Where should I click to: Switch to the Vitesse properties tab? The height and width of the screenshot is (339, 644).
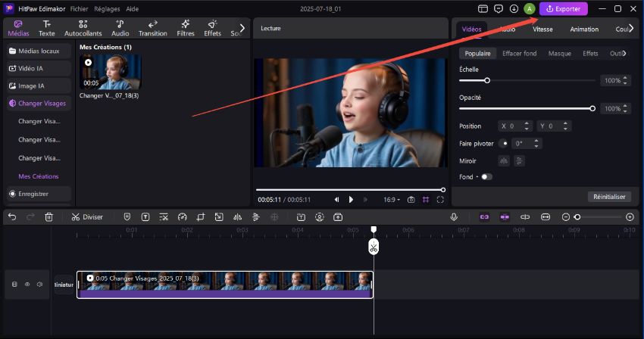tap(542, 30)
